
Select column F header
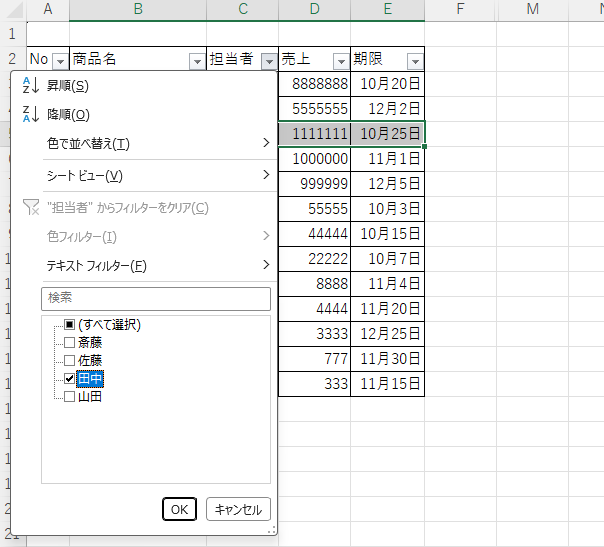tap(460, 9)
